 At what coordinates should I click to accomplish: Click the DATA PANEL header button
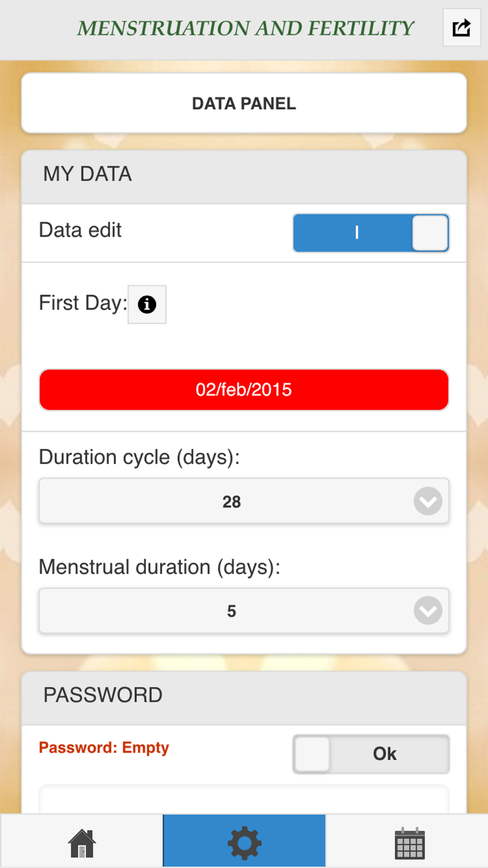[x=244, y=103]
